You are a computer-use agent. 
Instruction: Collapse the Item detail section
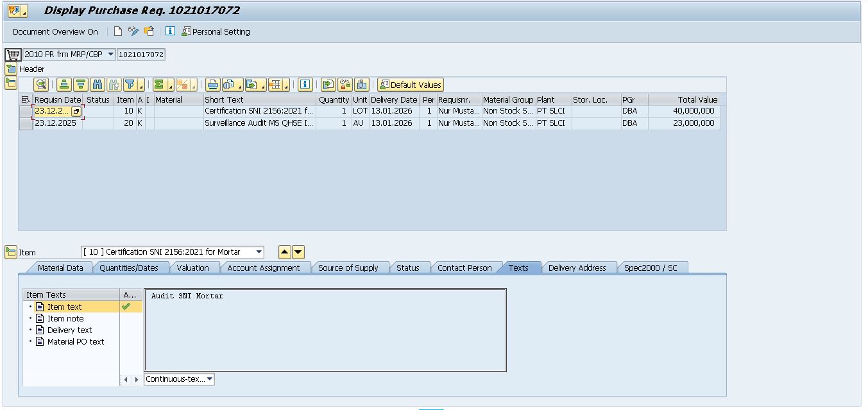pyautogui.click(x=10, y=252)
